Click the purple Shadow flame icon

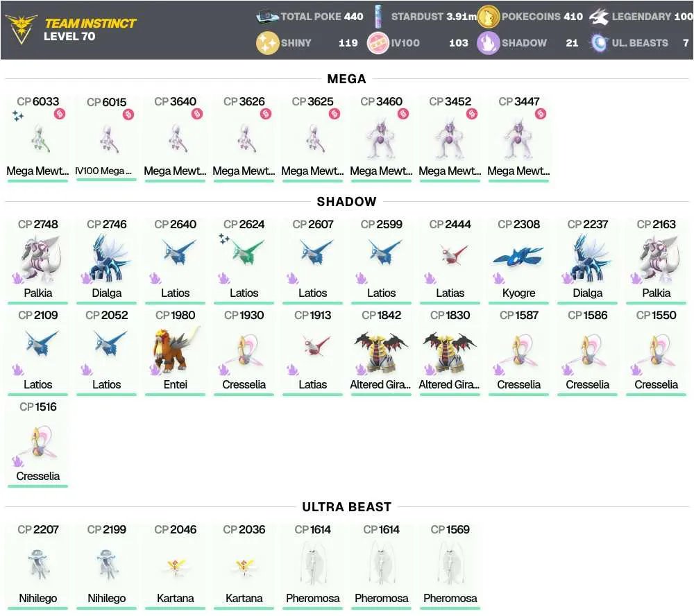point(488,43)
